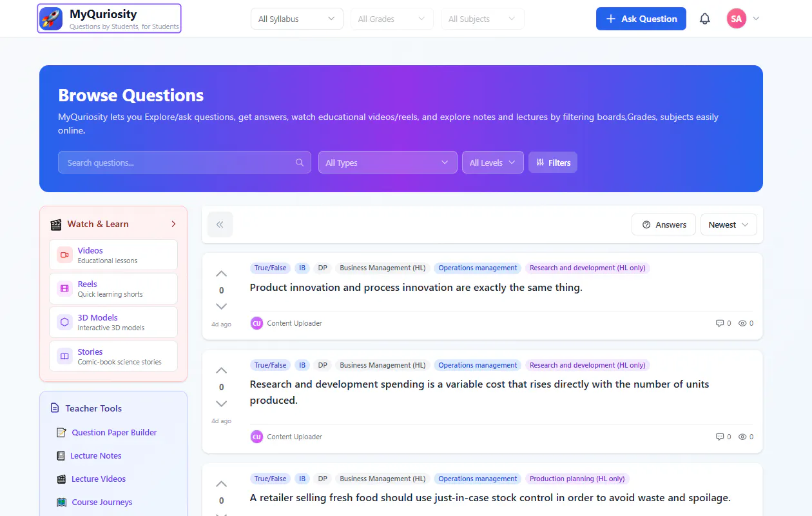Expand the All Levels filter dropdown
Viewport: 812px width, 516px height.
click(492, 163)
